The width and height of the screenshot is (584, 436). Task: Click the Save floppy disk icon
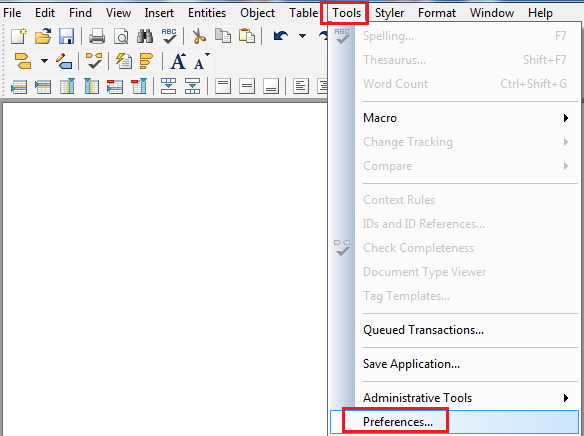coord(67,36)
